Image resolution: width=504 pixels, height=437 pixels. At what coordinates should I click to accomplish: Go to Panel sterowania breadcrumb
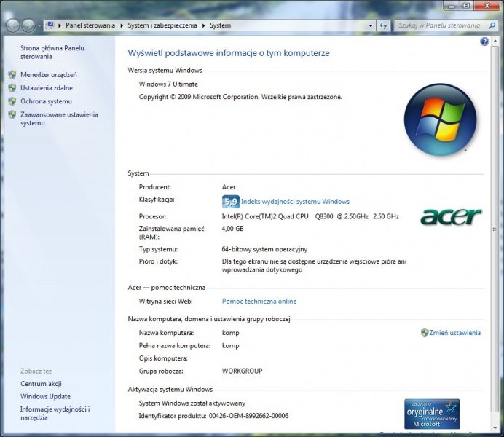coord(91,25)
